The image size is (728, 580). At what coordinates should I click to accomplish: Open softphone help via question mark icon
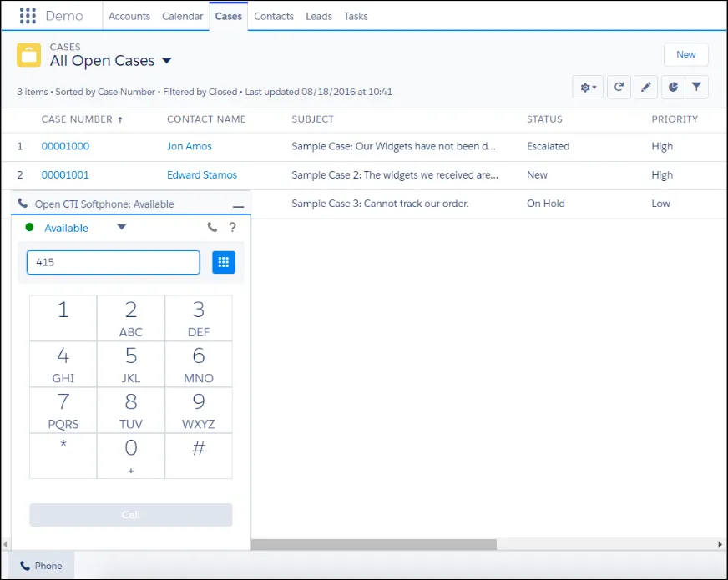tap(232, 227)
